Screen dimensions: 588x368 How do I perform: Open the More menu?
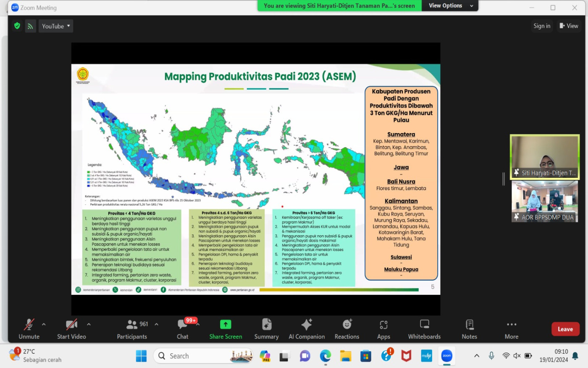[x=511, y=329]
